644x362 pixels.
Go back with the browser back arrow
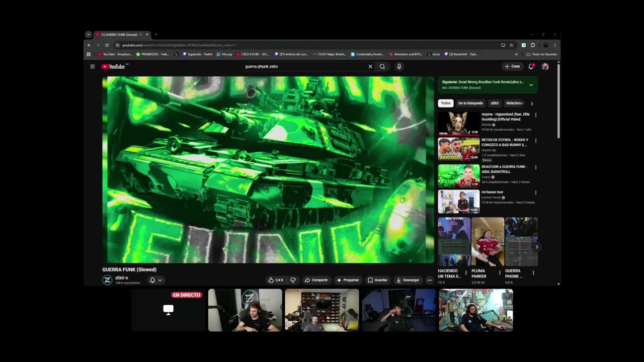[89, 45]
